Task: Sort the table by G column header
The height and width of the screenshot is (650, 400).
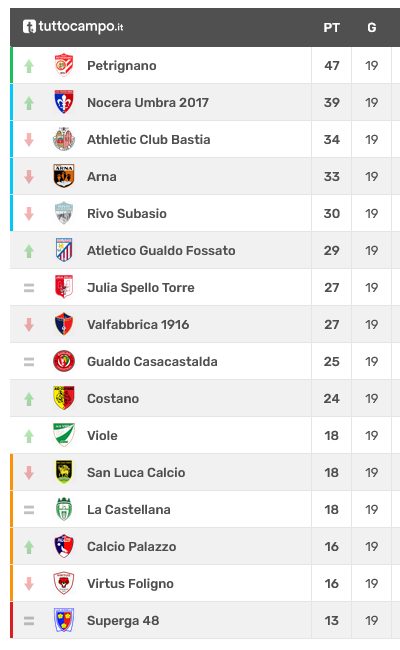Action: (372, 28)
